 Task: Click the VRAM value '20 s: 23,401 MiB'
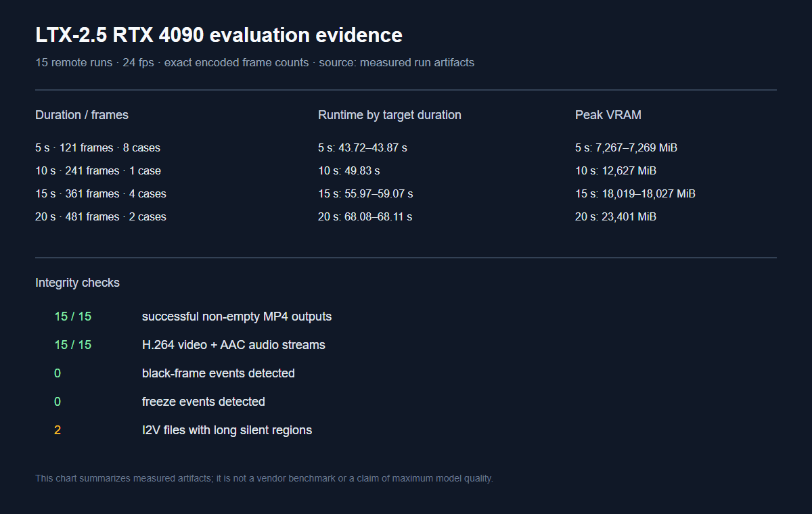coord(616,216)
